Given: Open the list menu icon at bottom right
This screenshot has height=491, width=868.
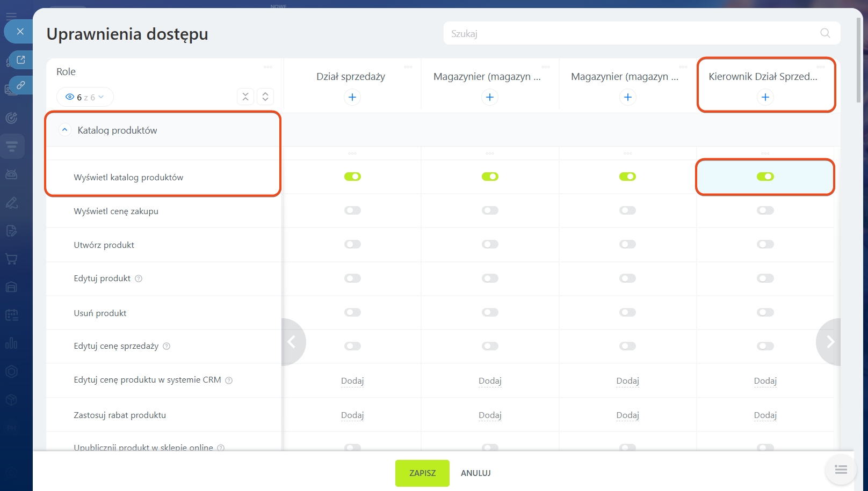Looking at the screenshot, I should 841,470.
